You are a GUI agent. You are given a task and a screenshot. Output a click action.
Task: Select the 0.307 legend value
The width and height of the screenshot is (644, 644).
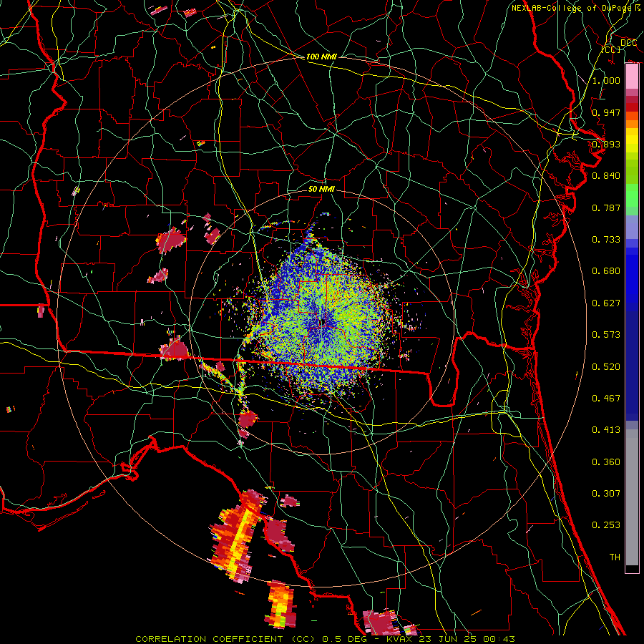coord(606,493)
